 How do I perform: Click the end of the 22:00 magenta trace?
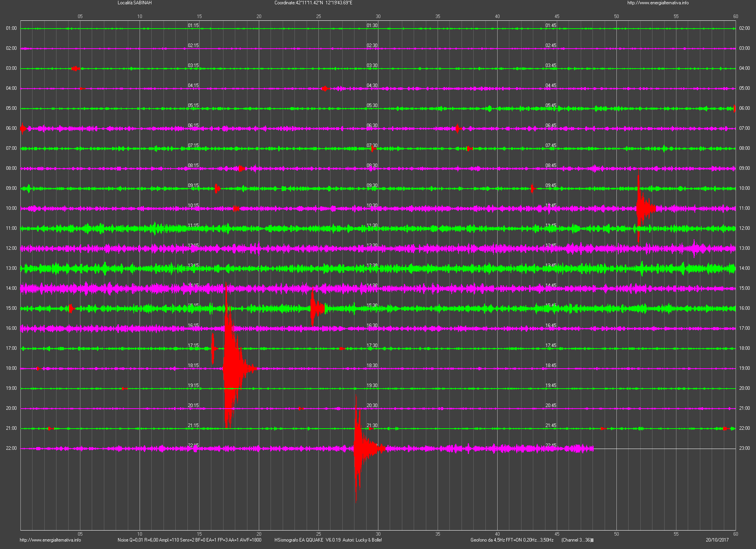click(x=593, y=448)
